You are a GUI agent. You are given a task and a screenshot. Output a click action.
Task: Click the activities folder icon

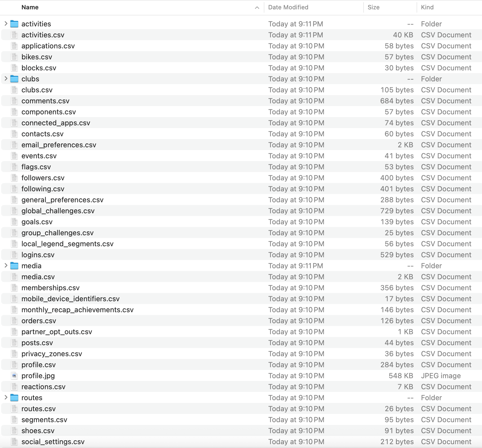coord(14,24)
